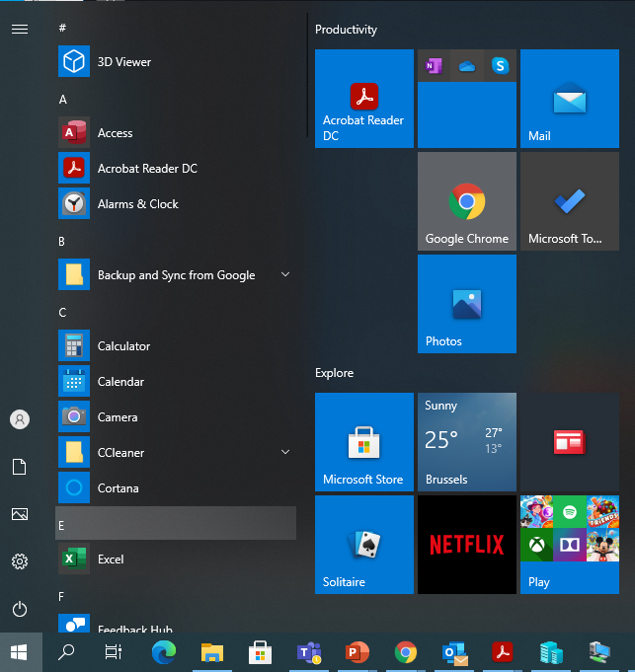Open the Play games folder tile
The image size is (635, 672).
pos(570,545)
